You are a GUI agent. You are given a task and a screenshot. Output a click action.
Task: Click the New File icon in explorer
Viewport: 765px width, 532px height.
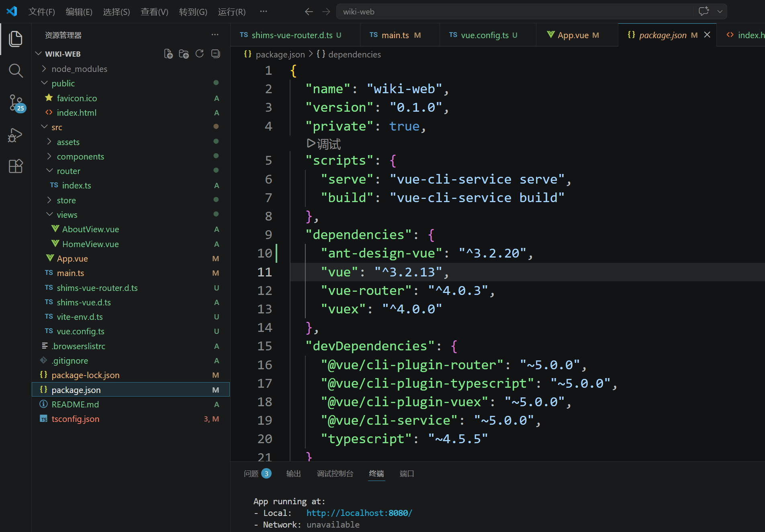168,54
